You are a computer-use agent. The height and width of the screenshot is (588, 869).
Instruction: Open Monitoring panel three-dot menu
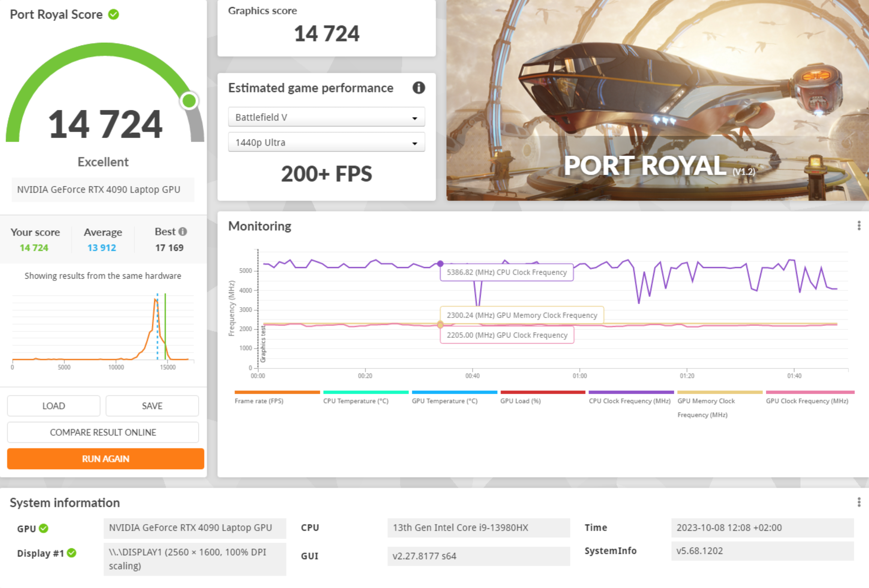(859, 225)
